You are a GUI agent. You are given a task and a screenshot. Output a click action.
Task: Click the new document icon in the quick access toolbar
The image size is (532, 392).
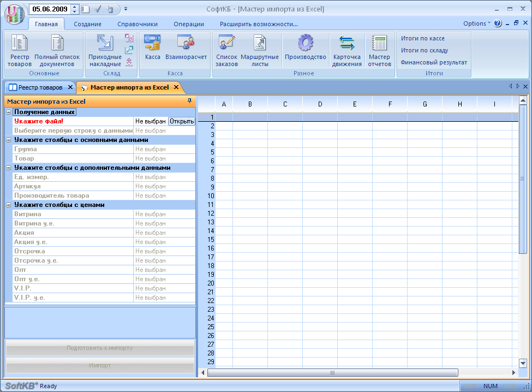pos(86,9)
